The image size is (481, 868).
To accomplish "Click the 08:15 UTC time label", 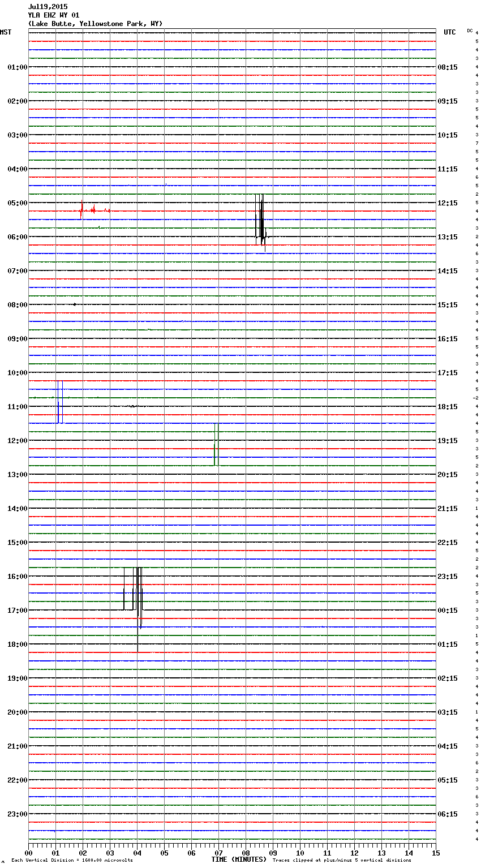I will tap(448, 67).
